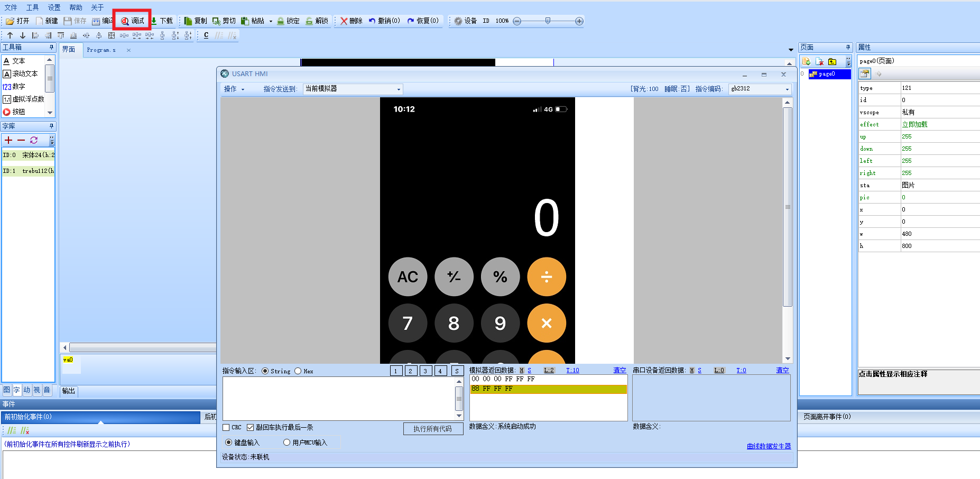Screen dimensions: 980x479
Task: Enable the CRC checkbox
Action: click(226, 427)
